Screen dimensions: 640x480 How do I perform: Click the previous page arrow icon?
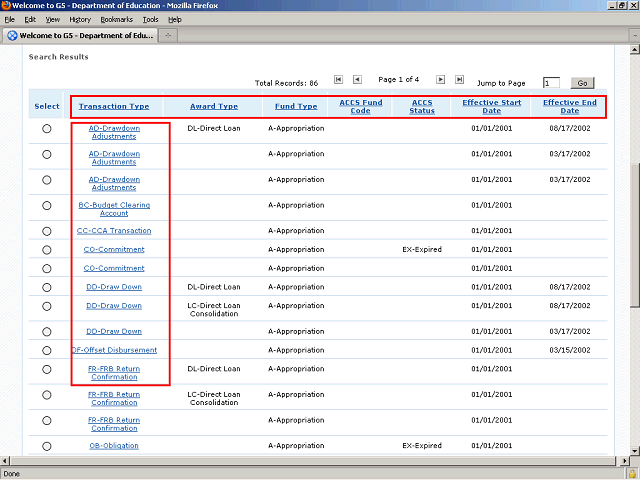[357, 80]
